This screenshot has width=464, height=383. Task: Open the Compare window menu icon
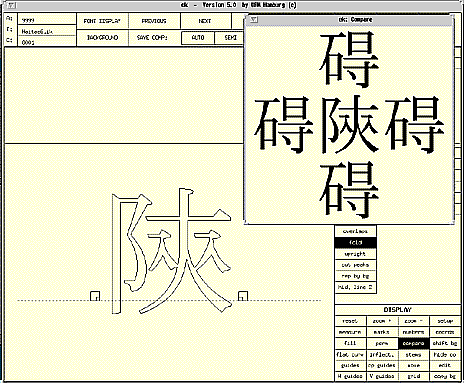[x=254, y=20]
